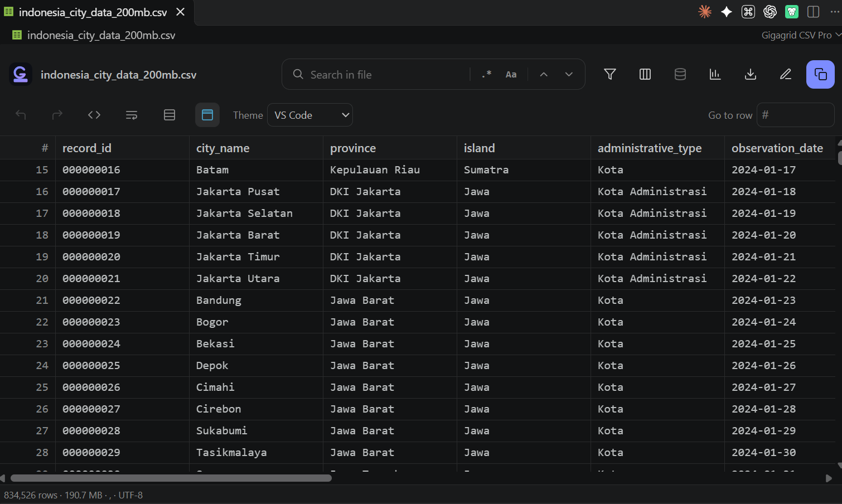The height and width of the screenshot is (504, 842).
Task: Select cell Bandung
Action: coord(256,300)
